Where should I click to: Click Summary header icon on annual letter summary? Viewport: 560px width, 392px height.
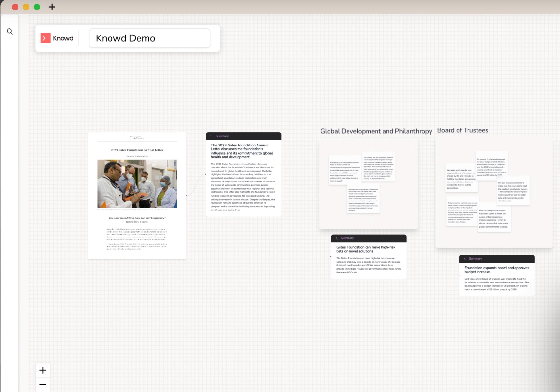tap(211, 136)
